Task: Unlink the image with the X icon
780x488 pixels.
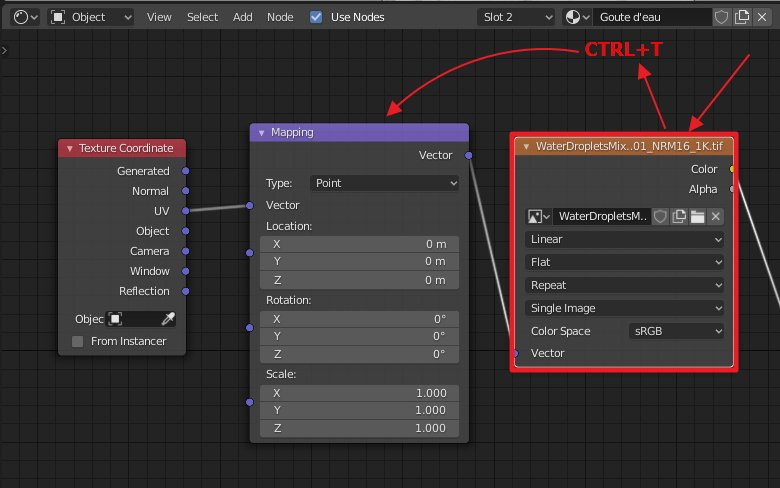Action: tap(715, 216)
